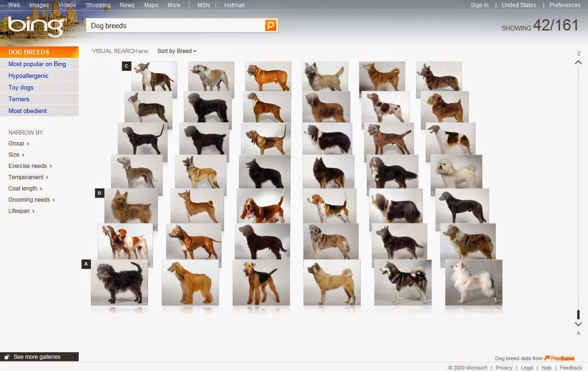The width and height of the screenshot is (588, 371).
Task: Click Sign in
Action: 479,5
